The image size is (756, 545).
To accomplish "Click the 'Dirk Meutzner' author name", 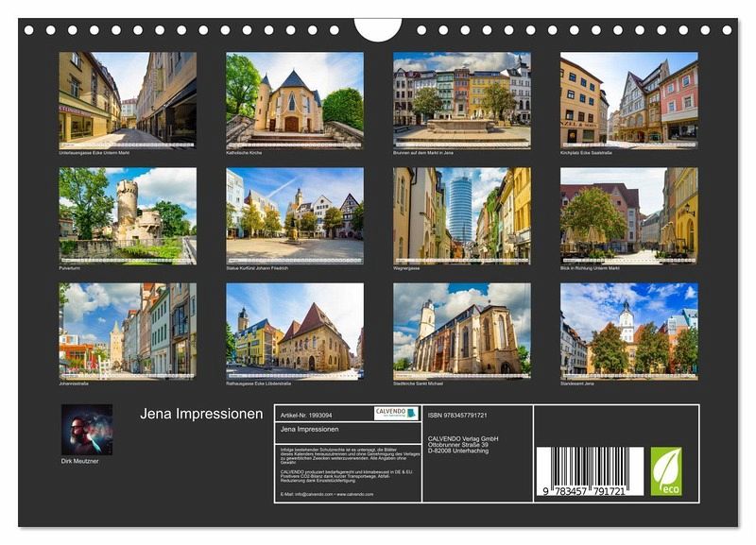I will 79,461.
